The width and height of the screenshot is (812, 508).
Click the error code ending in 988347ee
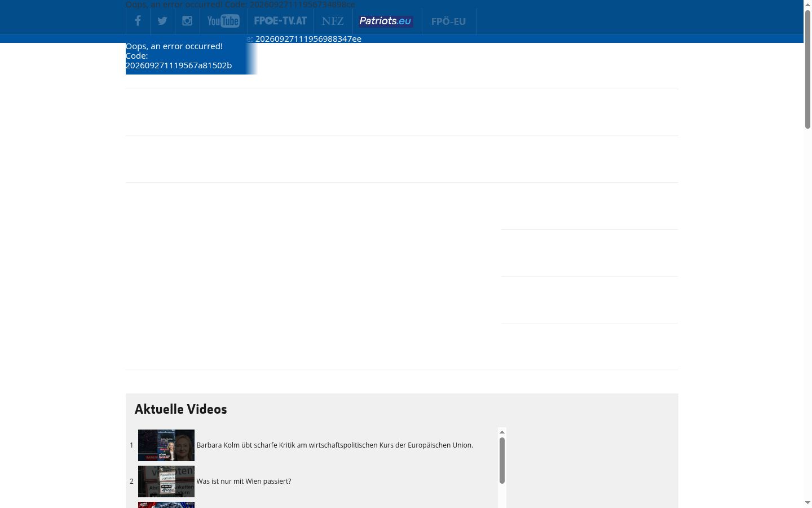(308, 39)
